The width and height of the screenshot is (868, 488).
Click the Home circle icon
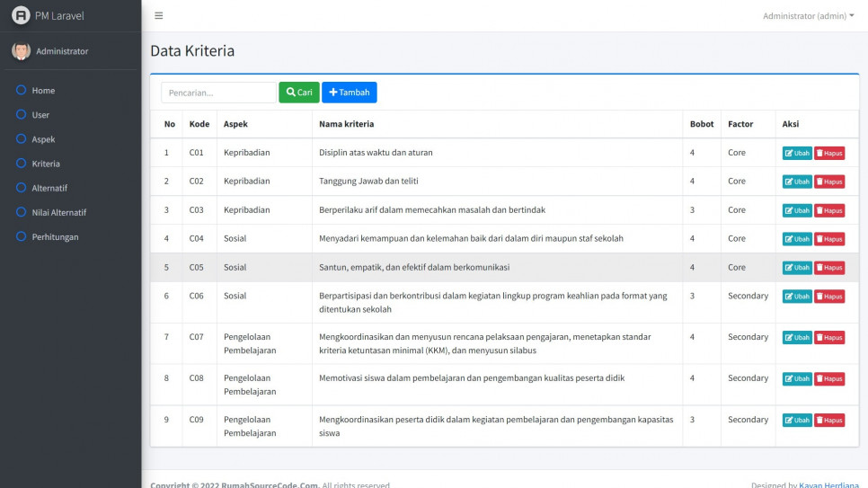pos(21,90)
